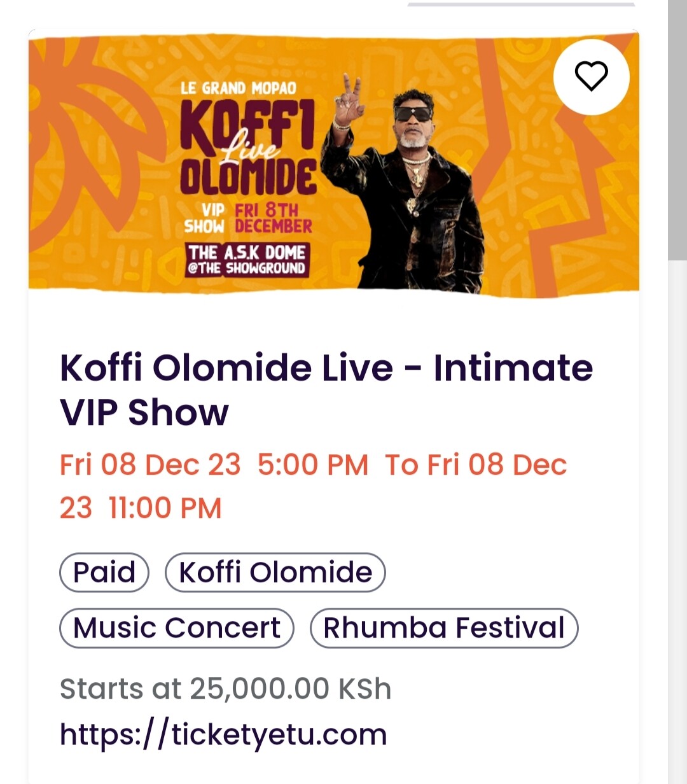Click the 11:00 PM end time text

[x=165, y=508]
